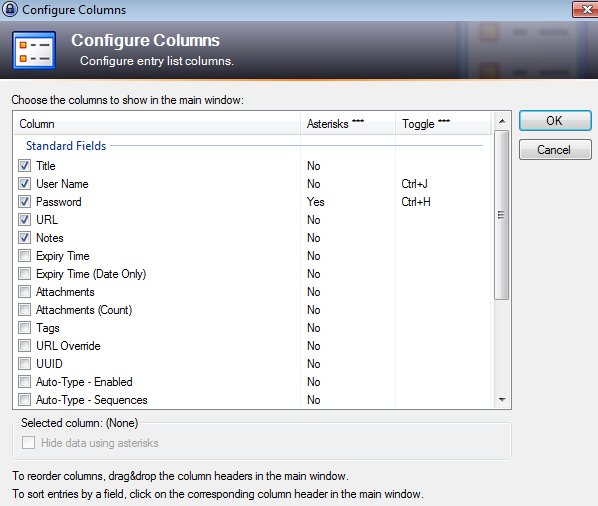Select the URL Override row
This screenshot has height=506, width=598.
252,346
